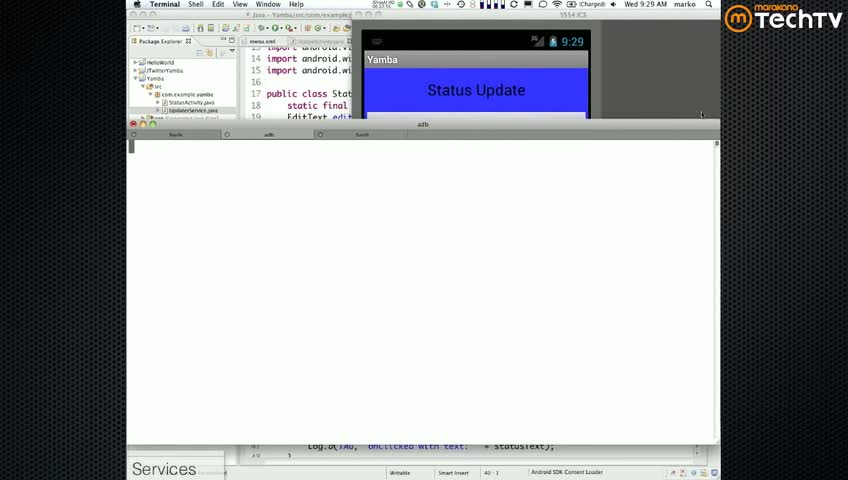This screenshot has height=480, width=848.
Task: Click the Wed 9:29 AM clock
Action: tap(645, 4)
